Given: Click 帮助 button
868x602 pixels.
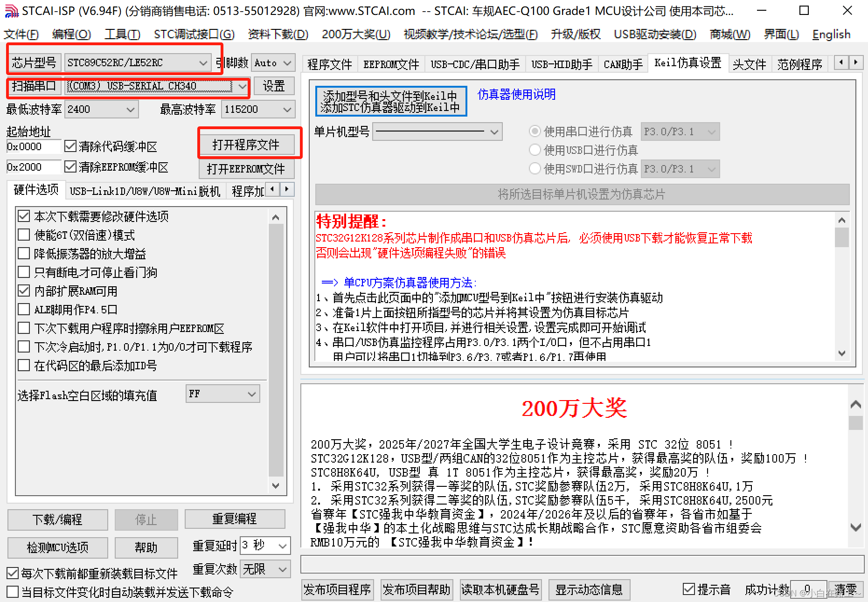Looking at the screenshot, I should click(x=146, y=547).
